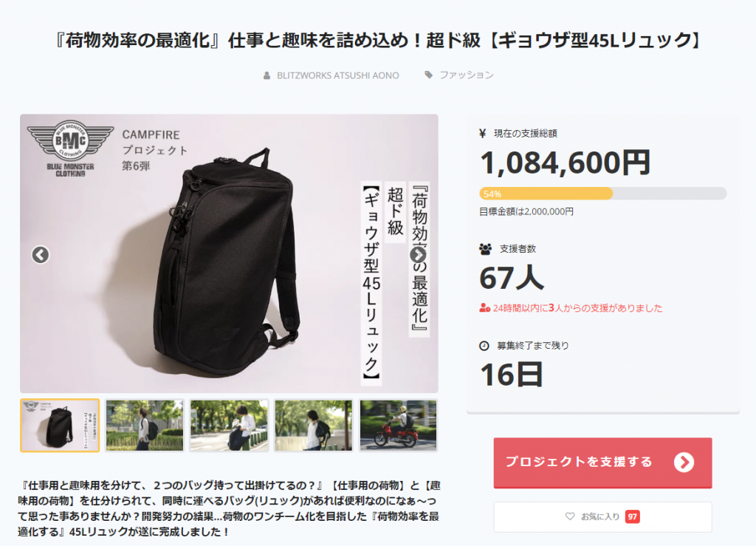Advance to the next slide with the right arrow
The image size is (756, 546).
click(x=418, y=255)
